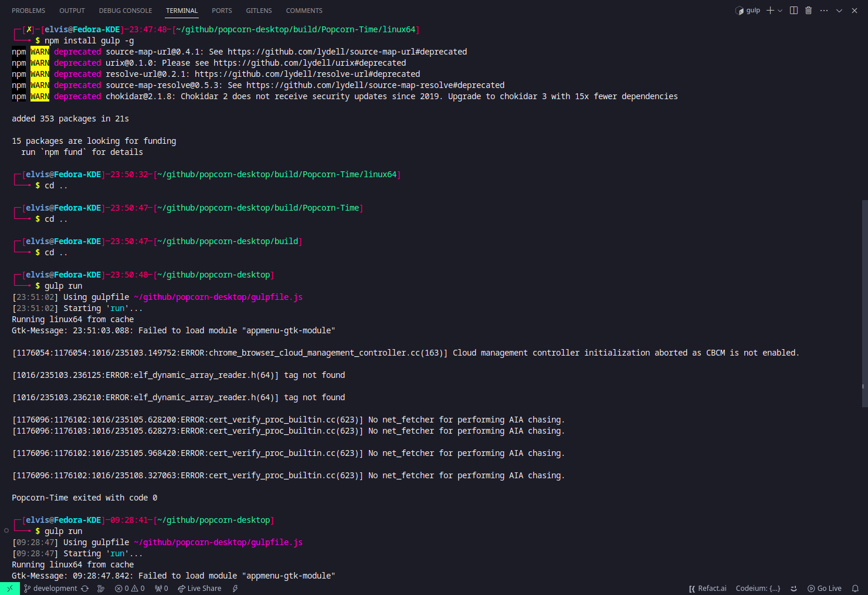The width and height of the screenshot is (868, 595).
Task: Run npm fund from the errors and warnings indicator
Action: click(130, 588)
